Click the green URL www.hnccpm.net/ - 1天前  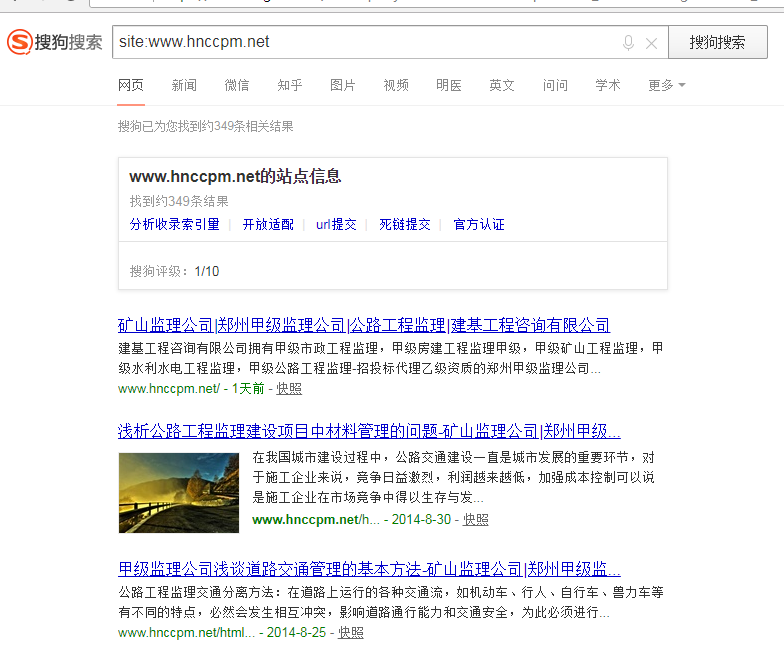pyautogui.click(x=191, y=388)
